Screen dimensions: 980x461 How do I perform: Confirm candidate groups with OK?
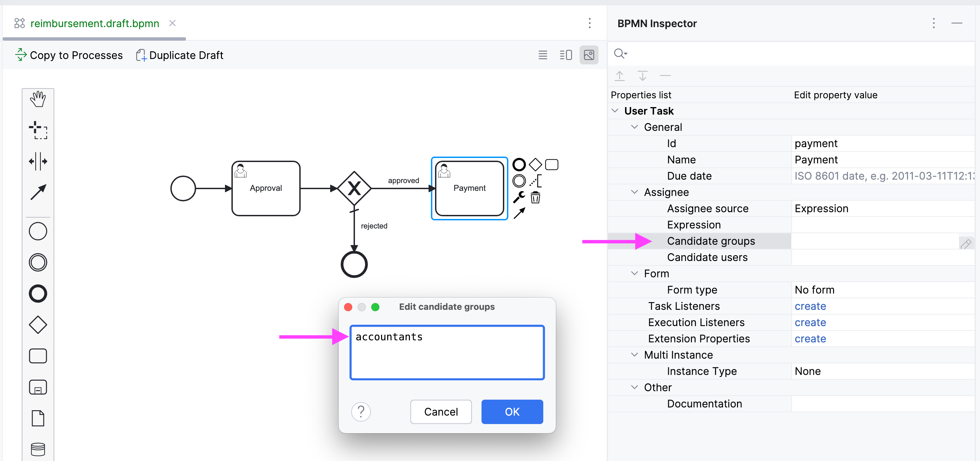coord(512,412)
